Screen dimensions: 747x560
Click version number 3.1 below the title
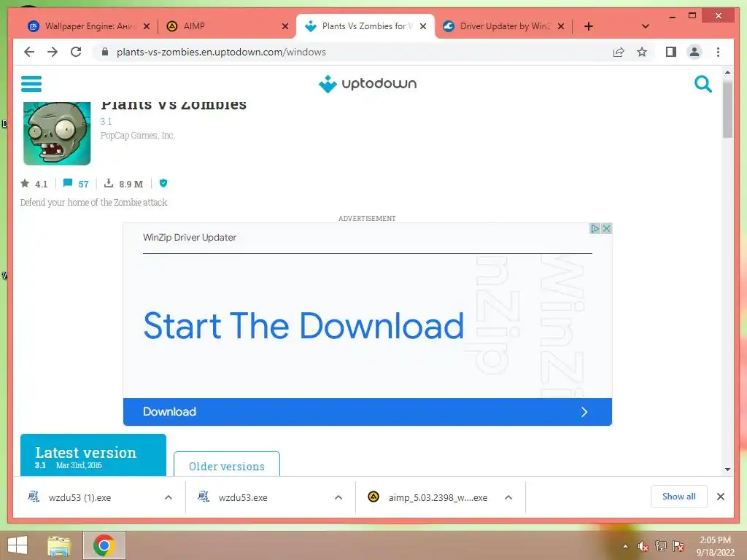(x=106, y=122)
